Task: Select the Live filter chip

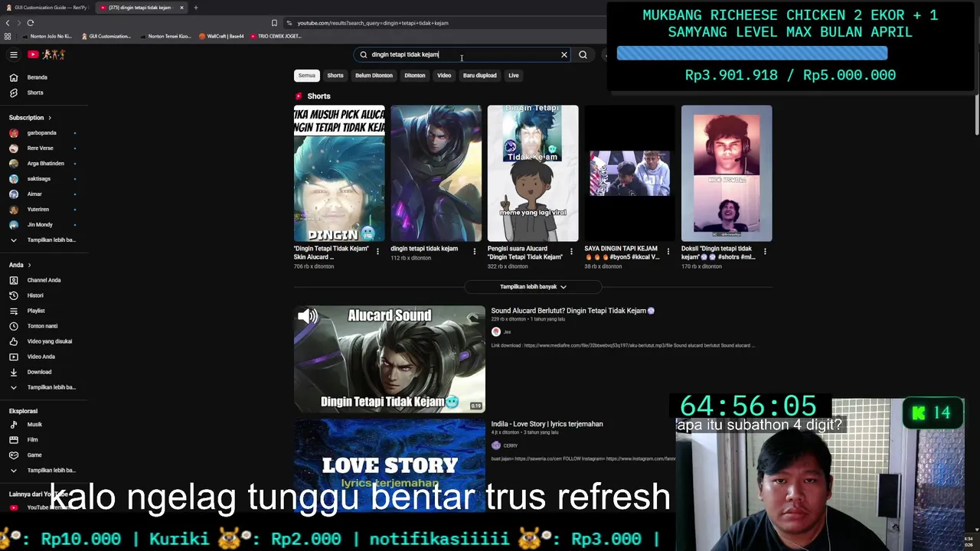Action: coord(514,76)
